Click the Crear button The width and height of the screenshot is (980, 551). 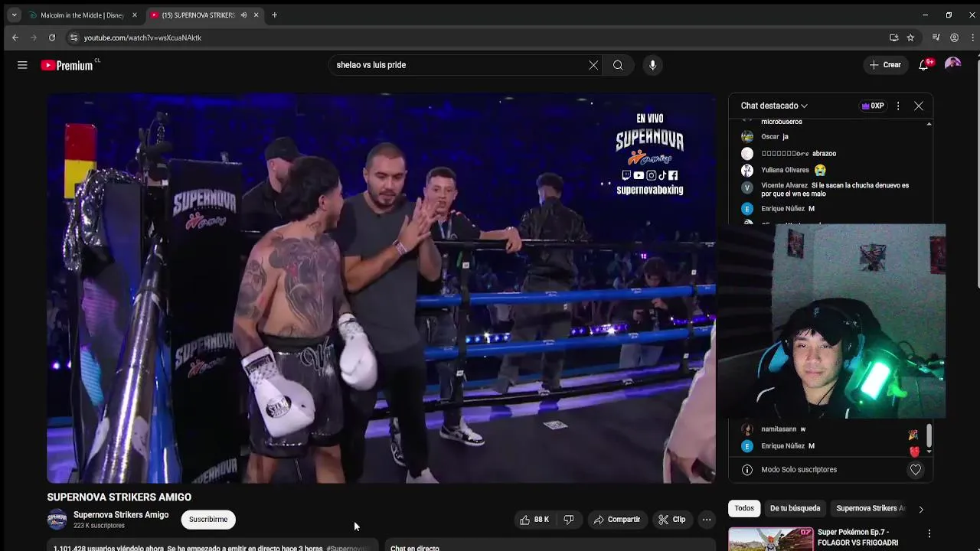pyautogui.click(x=885, y=65)
